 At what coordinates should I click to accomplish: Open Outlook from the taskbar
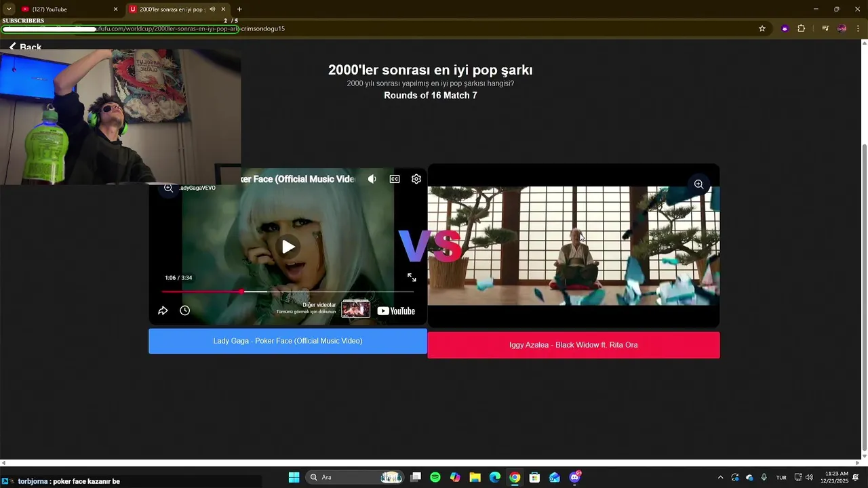click(555, 477)
